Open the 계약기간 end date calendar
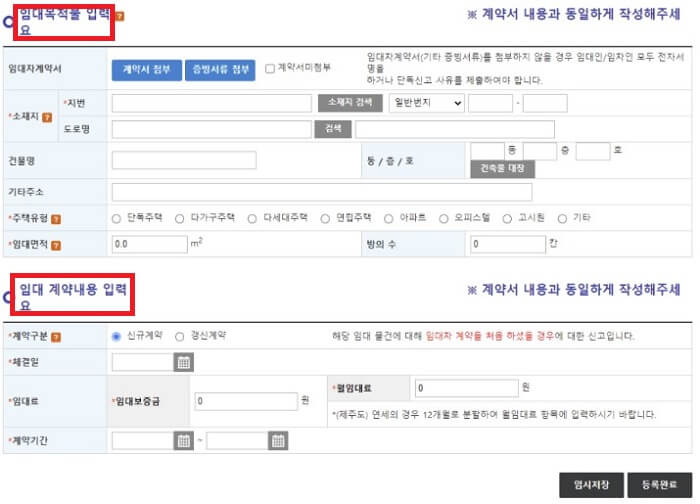 [278, 441]
